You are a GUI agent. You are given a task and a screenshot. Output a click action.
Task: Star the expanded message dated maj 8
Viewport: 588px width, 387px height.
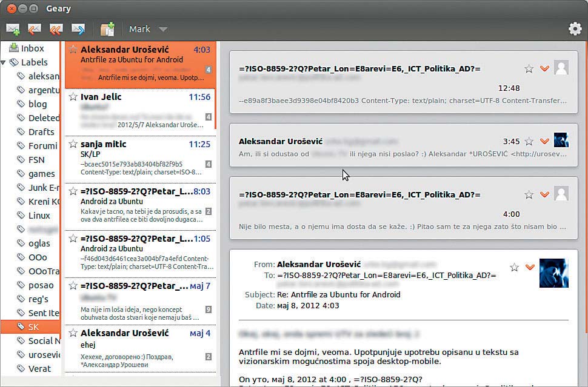click(515, 267)
